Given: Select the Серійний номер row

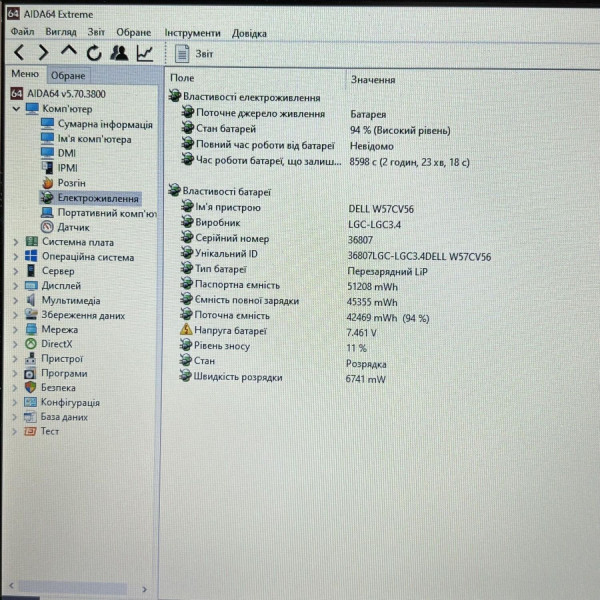Looking at the screenshot, I should pos(232,238).
